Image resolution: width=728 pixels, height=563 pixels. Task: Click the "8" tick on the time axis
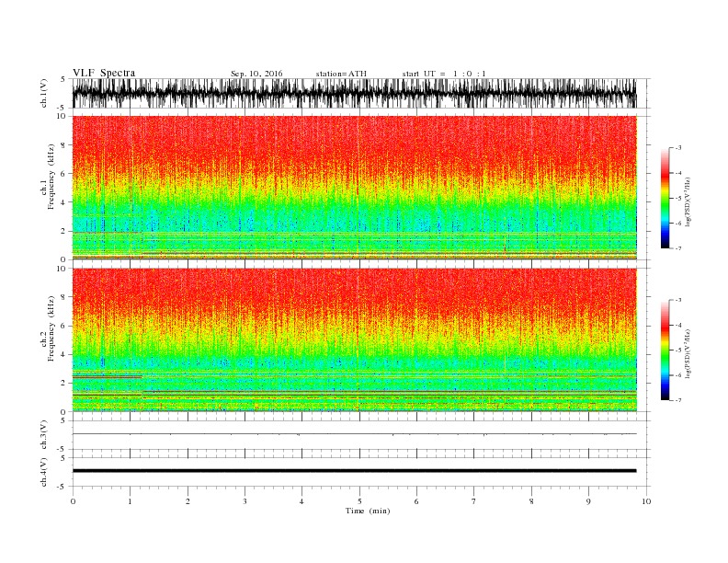(531, 501)
